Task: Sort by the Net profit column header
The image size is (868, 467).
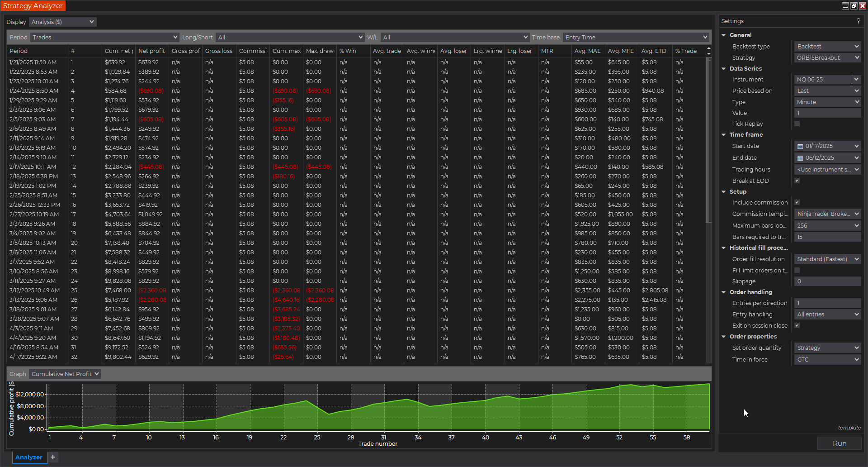Action: click(x=151, y=51)
